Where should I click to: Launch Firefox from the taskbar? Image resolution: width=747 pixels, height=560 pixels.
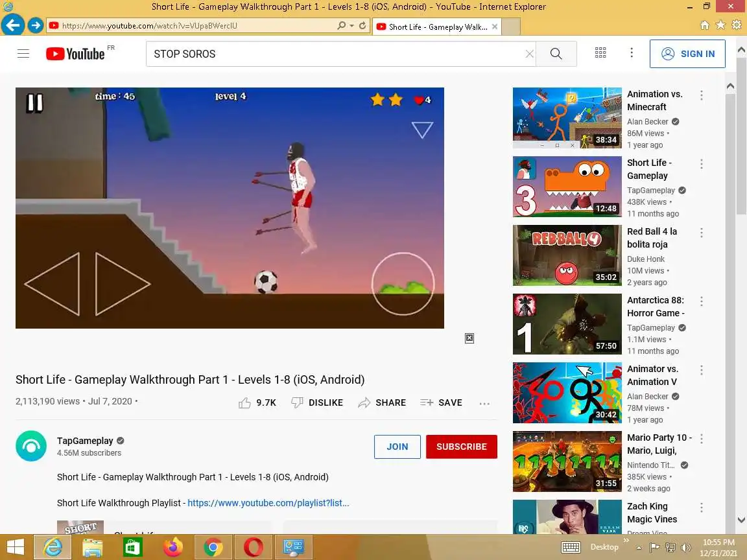click(173, 547)
